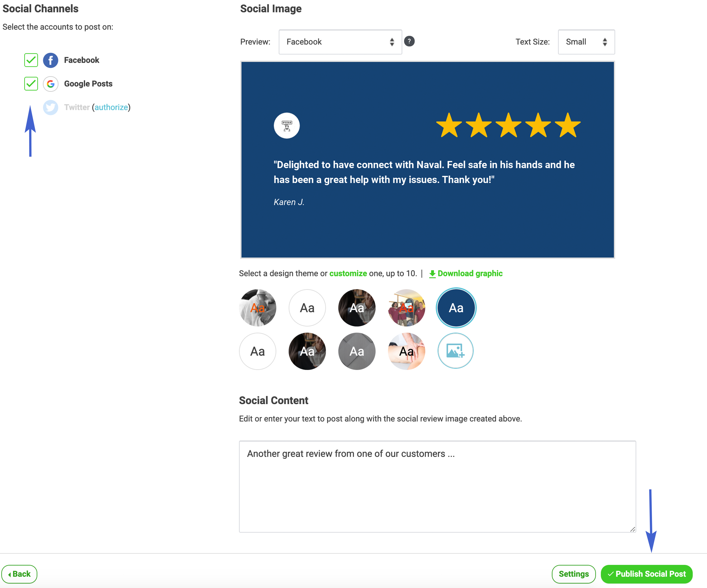Click the Social Image heading
The height and width of the screenshot is (588, 707).
(271, 9)
